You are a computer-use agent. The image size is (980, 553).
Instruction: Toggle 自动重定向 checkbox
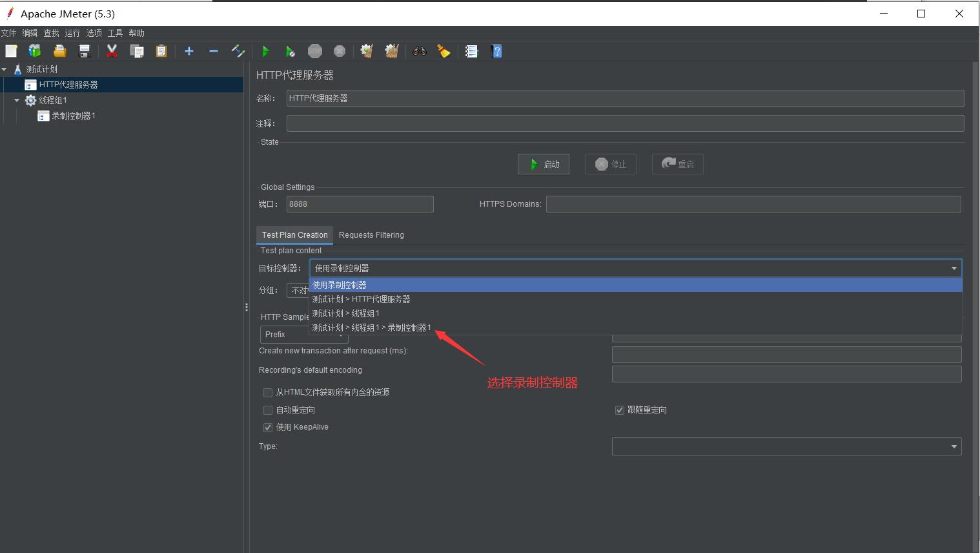(268, 410)
